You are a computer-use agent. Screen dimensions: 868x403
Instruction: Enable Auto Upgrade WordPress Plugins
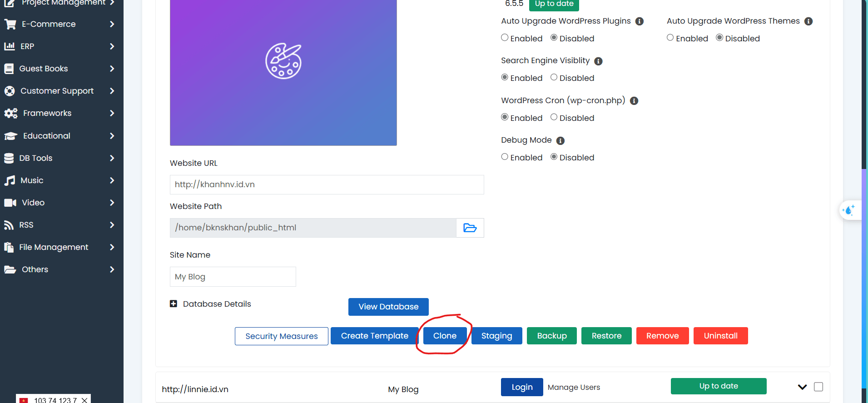505,38
